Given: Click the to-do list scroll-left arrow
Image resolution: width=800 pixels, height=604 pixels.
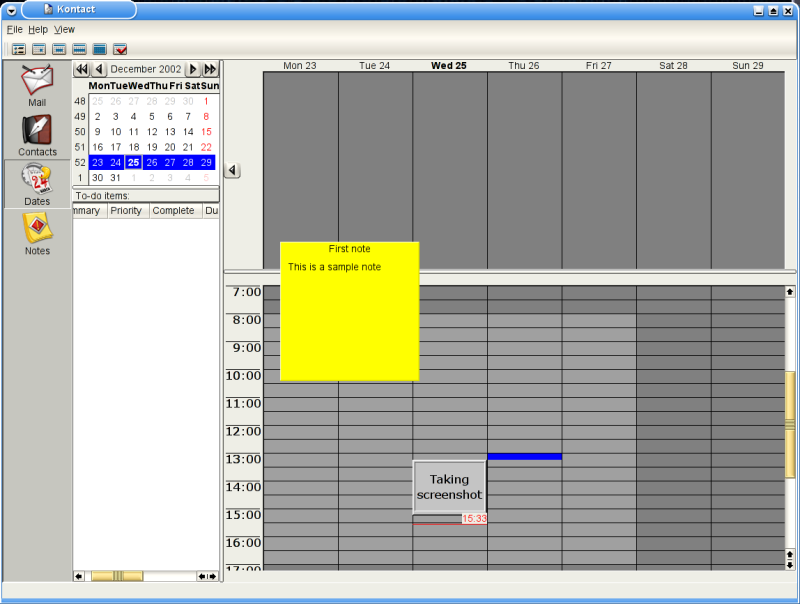Looking at the screenshot, I should click(79, 576).
